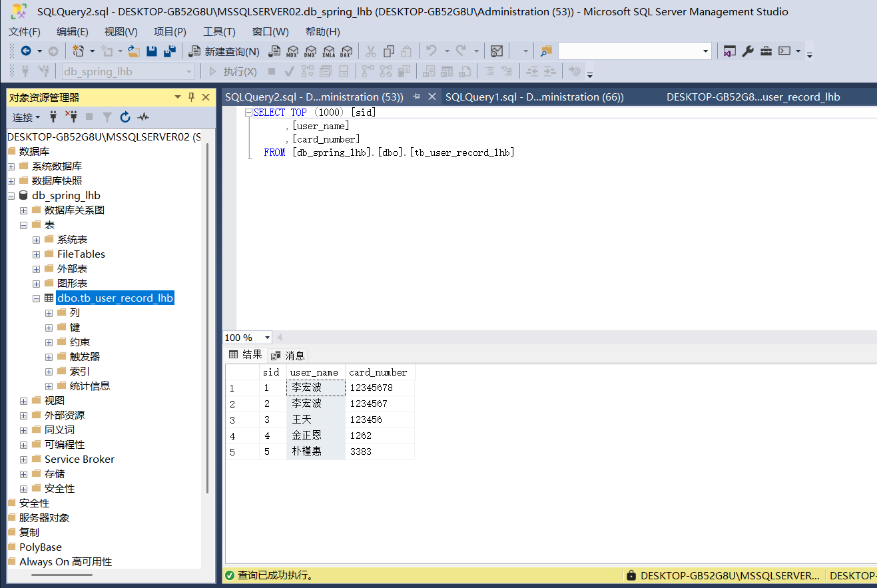This screenshot has height=588, width=877.
Task: Select the Service Broker tree item
Action: tap(79, 459)
